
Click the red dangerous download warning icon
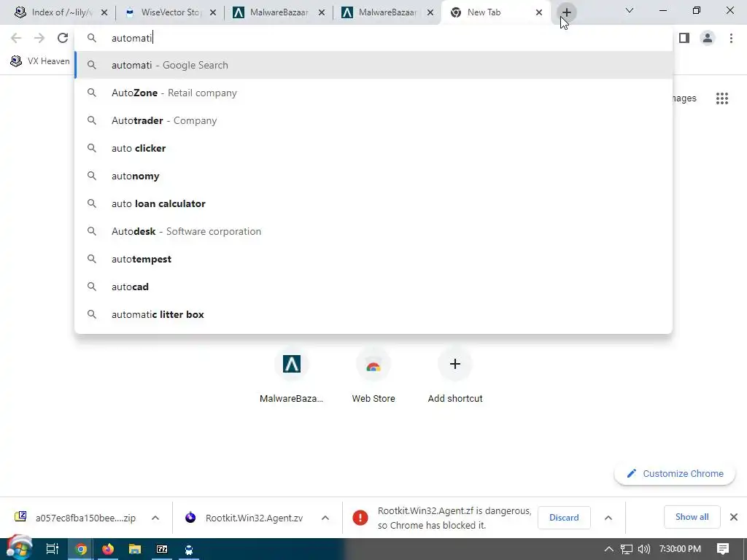[x=360, y=518]
